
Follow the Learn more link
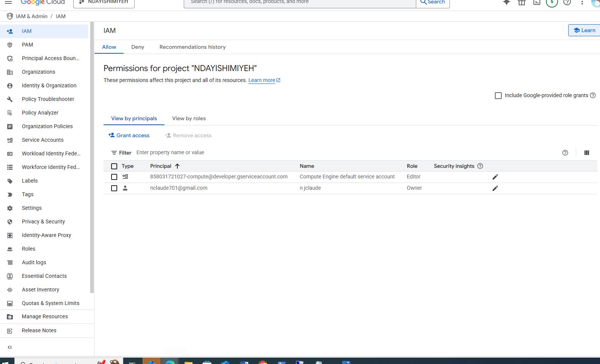(x=264, y=80)
